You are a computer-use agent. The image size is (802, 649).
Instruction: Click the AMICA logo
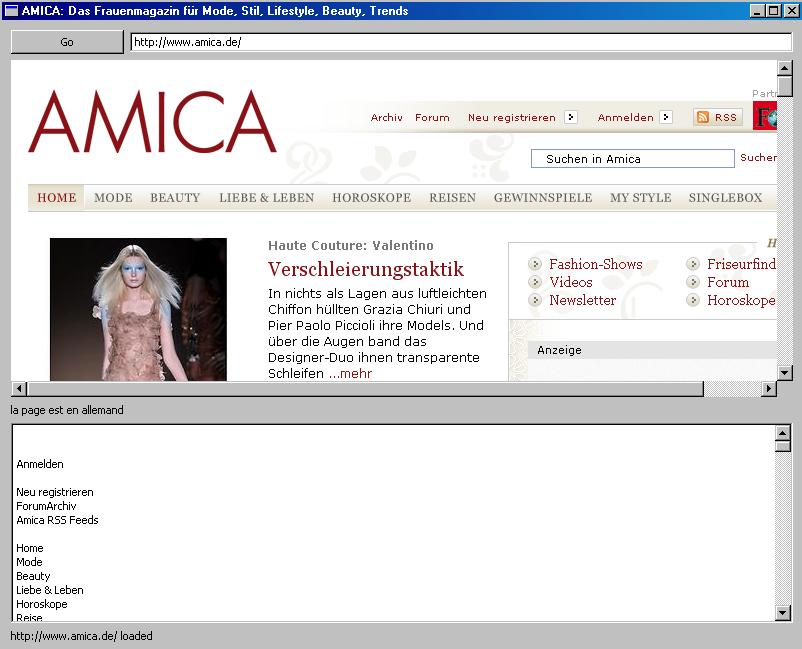pyautogui.click(x=152, y=122)
